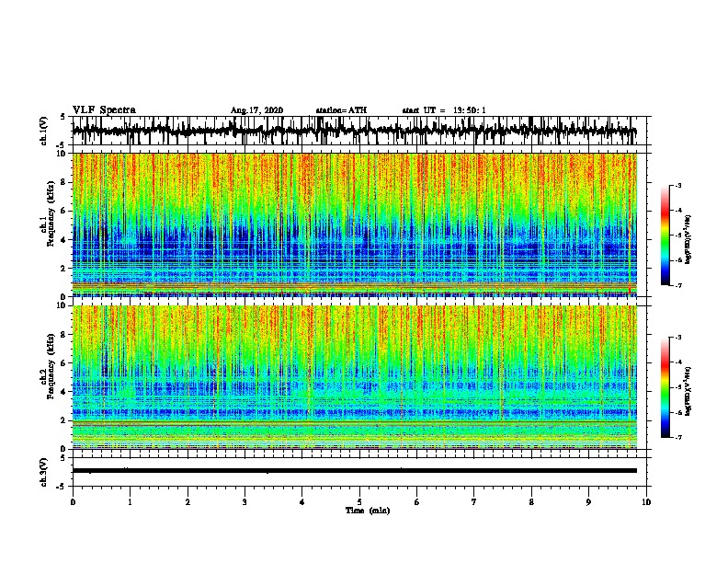Click the "Time (min)" axis label
The width and height of the screenshot is (728, 563).
tap(368, 511)
